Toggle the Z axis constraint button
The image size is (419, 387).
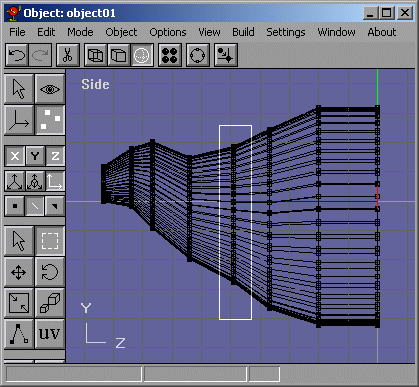coord(55,156)
